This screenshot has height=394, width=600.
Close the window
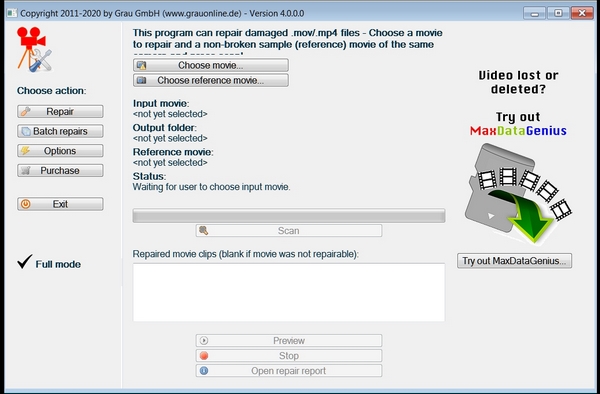point(582,13)
